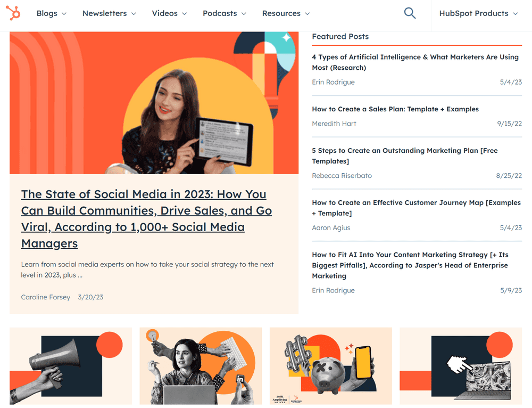Open the pixel hand cursor laptop thumbnail
The height and width of the screenshot is (408, 532).
(461, 366)
